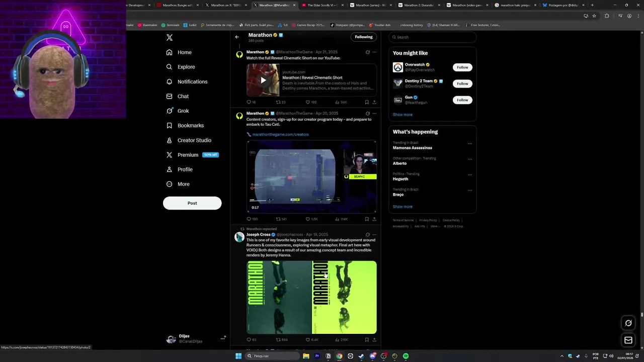Play the creator program video
The width and height of the screenshot is (644, 362).
tap(311, 177)
